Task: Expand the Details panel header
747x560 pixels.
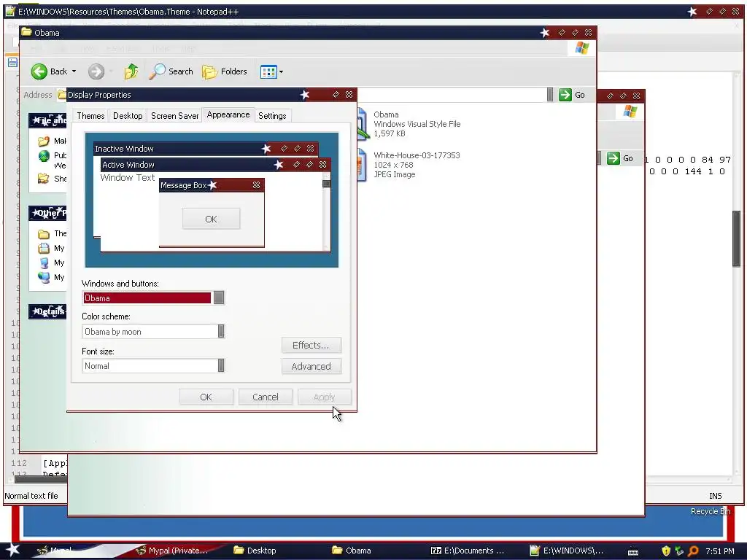Action: (x=47, y=311)
